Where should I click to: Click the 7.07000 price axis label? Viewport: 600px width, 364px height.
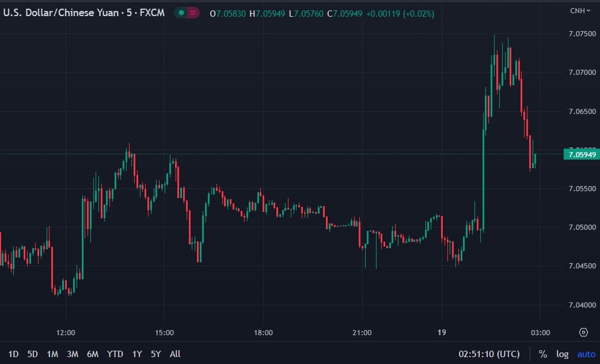tap(582, 73)
